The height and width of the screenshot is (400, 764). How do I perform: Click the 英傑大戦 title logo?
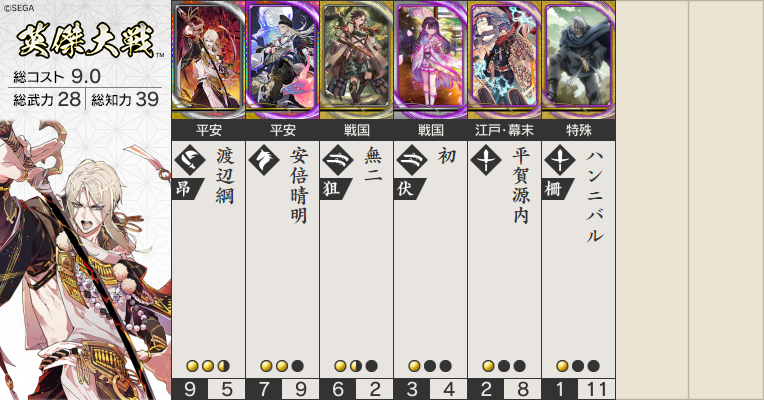[x=86, y=39]
